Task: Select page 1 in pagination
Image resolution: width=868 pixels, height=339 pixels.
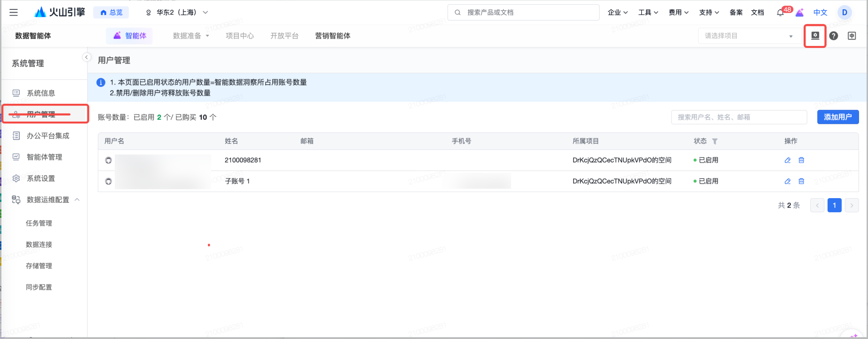Action: coord(835,205)
